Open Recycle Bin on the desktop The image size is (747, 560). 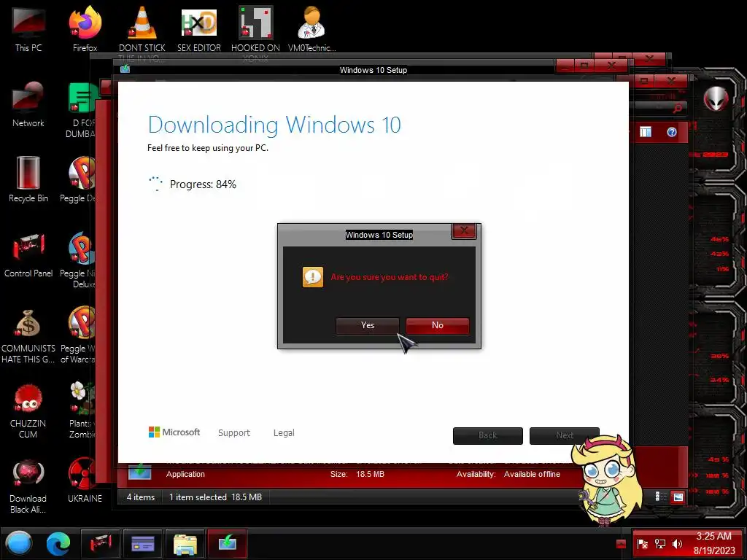point(28,179)
